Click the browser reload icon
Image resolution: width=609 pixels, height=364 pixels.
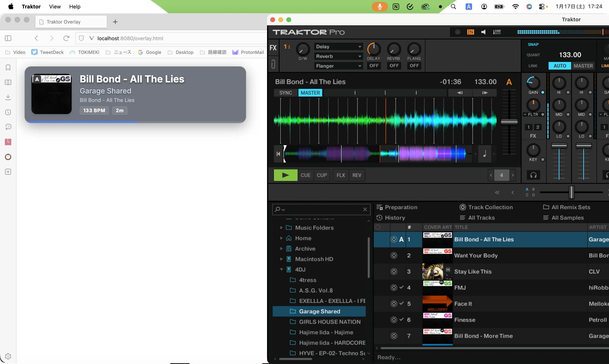pos(66,38)
